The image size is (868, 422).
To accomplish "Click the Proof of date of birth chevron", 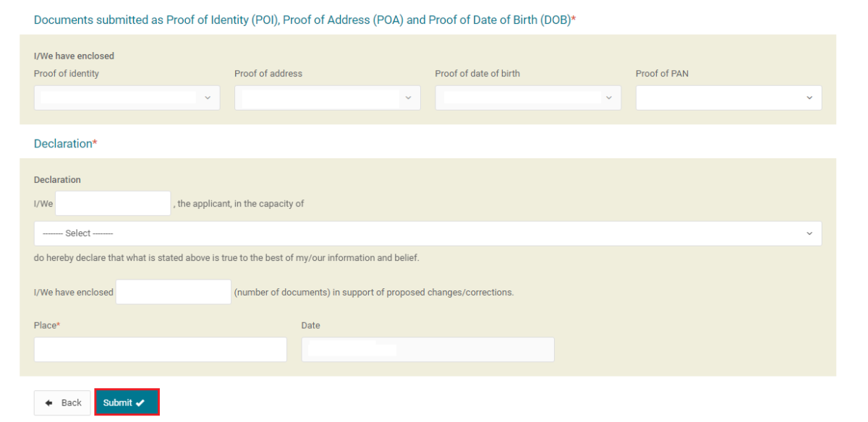I will point(609,97).
